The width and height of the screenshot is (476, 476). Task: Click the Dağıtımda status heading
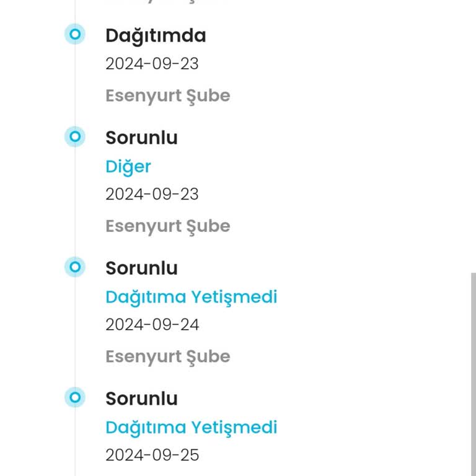pos(156,36)
